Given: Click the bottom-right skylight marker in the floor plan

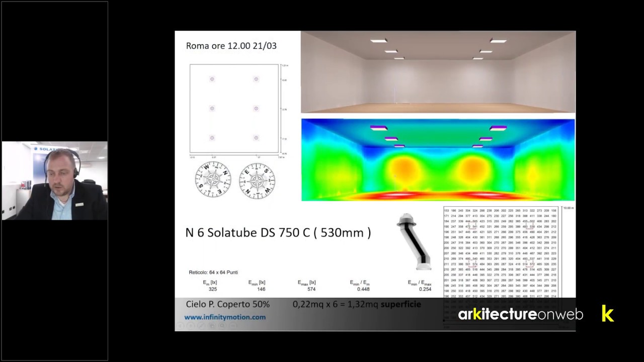Looking at the screenshot, I should [x=256, y=138].
